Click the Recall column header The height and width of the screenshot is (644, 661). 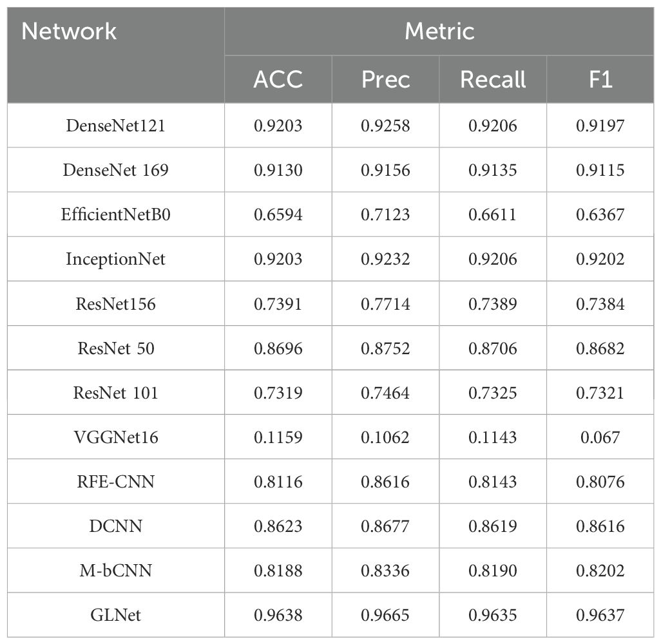coord(493,79)
